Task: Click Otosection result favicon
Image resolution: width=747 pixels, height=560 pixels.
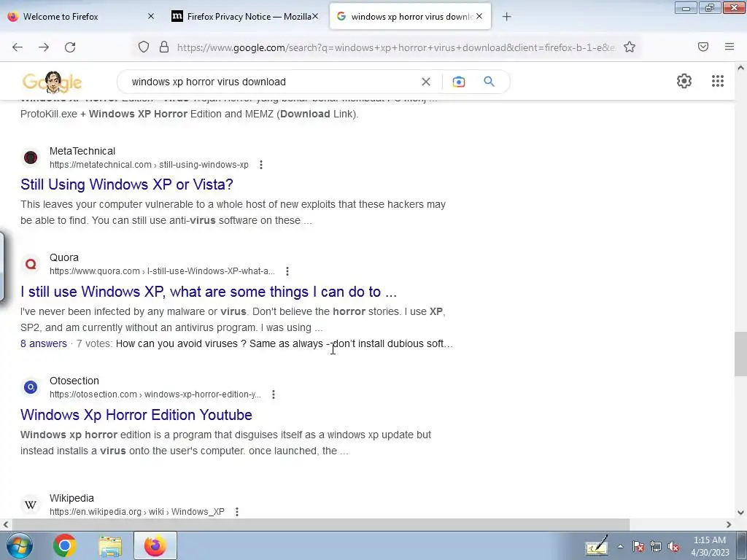Action: click(31, 387)
